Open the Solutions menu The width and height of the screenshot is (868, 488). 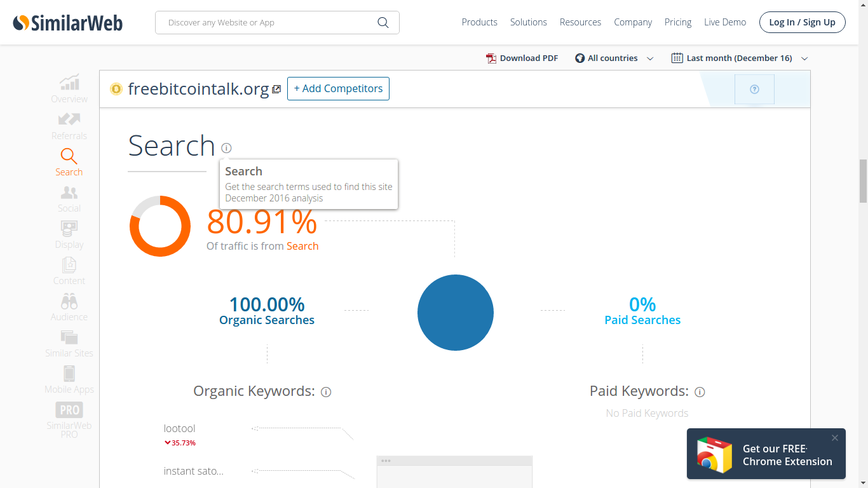528,22
